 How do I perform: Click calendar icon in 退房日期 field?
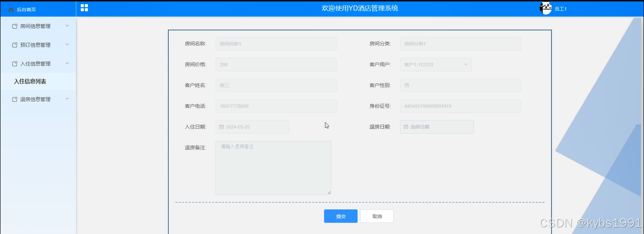coord(406,127)
